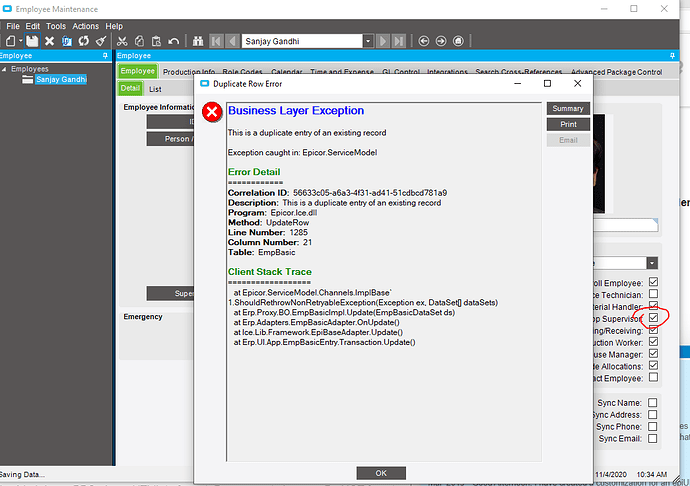Toggle the Sync Email checkbox

point(653,438)
